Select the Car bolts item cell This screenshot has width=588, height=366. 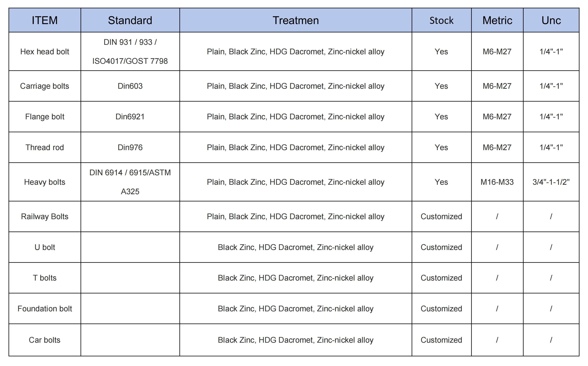45,340
